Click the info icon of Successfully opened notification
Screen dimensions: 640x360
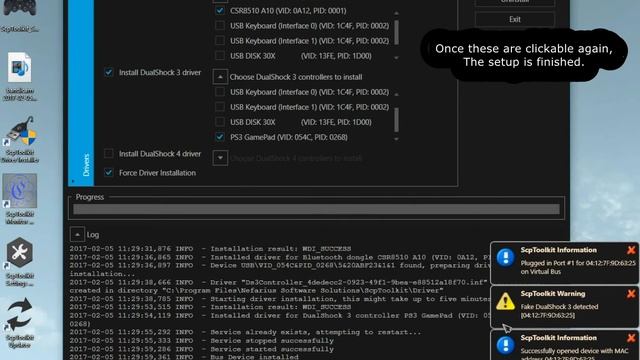(505, 345)
